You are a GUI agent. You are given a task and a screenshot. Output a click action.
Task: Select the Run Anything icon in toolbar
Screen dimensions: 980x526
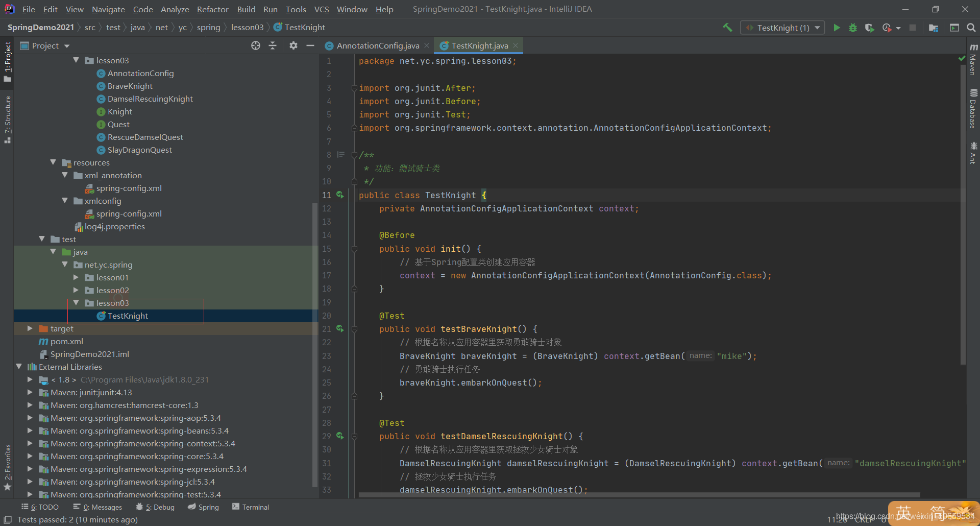coord(954,28)
